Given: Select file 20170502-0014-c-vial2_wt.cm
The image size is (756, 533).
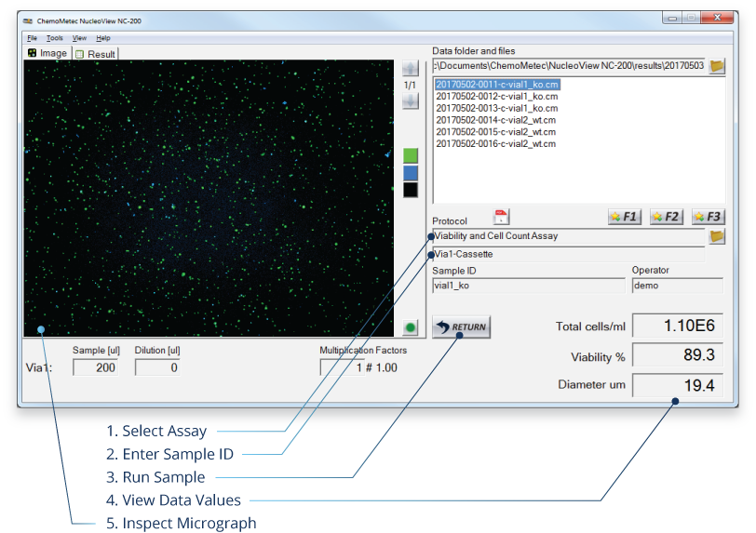Looking at the screenshot, I should click(x=495, y=120).
